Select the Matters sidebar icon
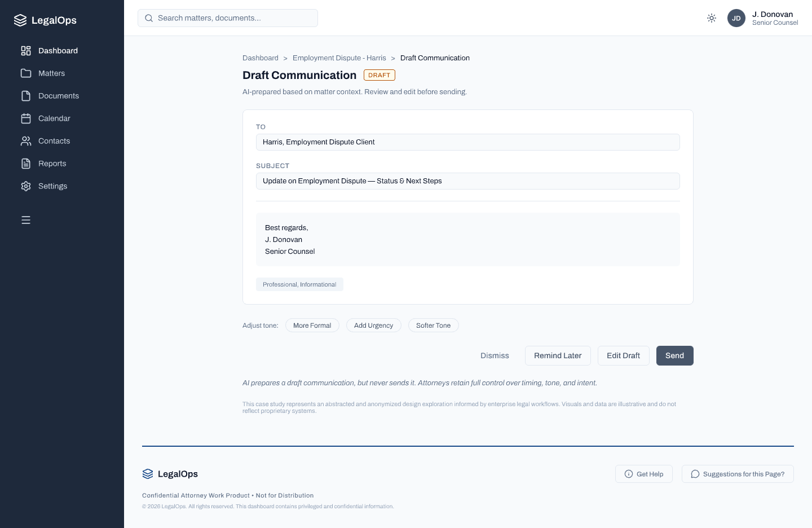The image size is (812, 528). coord(26,73)
